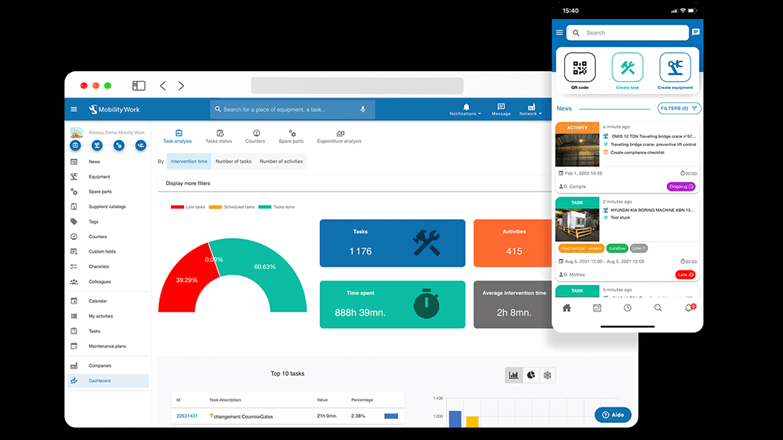Toggle the bar chart view button
Image resolution: width=783 pixels, height=440 pixels.
513,375
